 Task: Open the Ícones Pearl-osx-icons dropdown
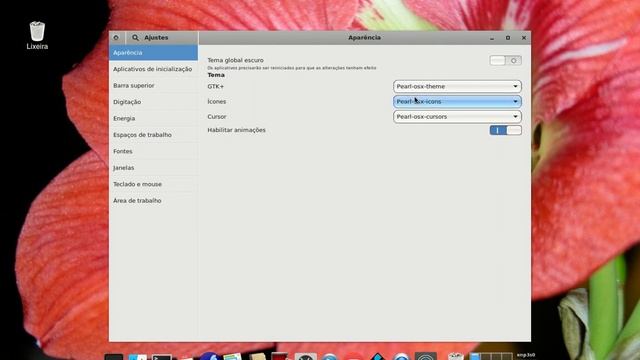coord(457,102)
